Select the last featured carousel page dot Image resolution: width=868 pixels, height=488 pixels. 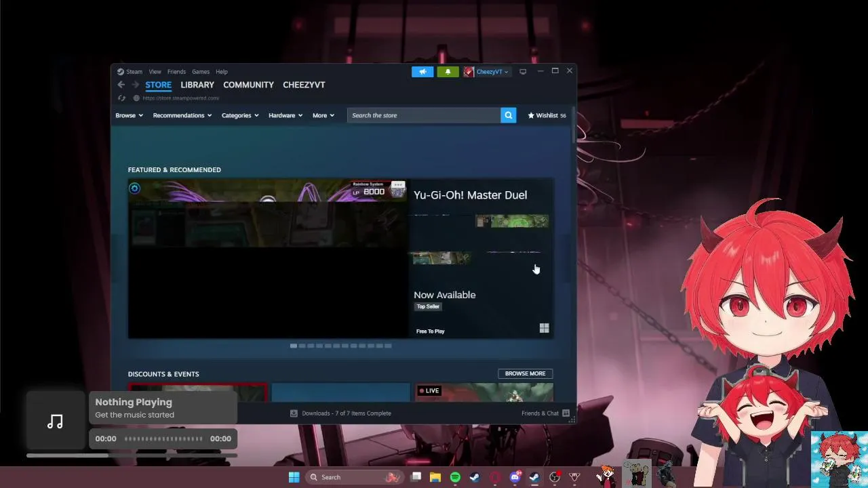point(388,346)
